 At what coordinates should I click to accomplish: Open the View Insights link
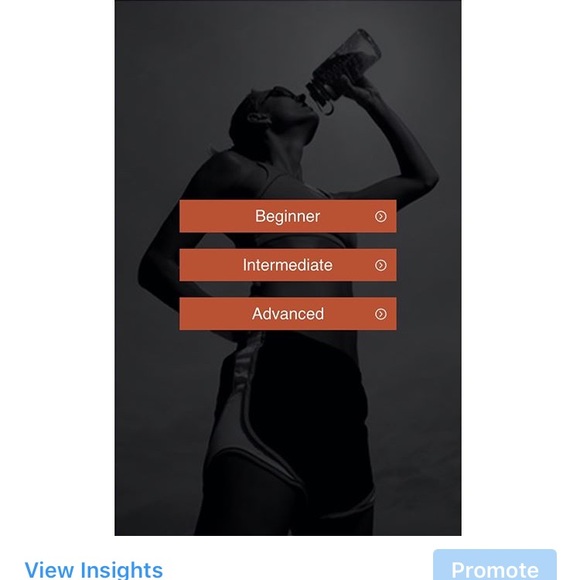pos(94,570)
